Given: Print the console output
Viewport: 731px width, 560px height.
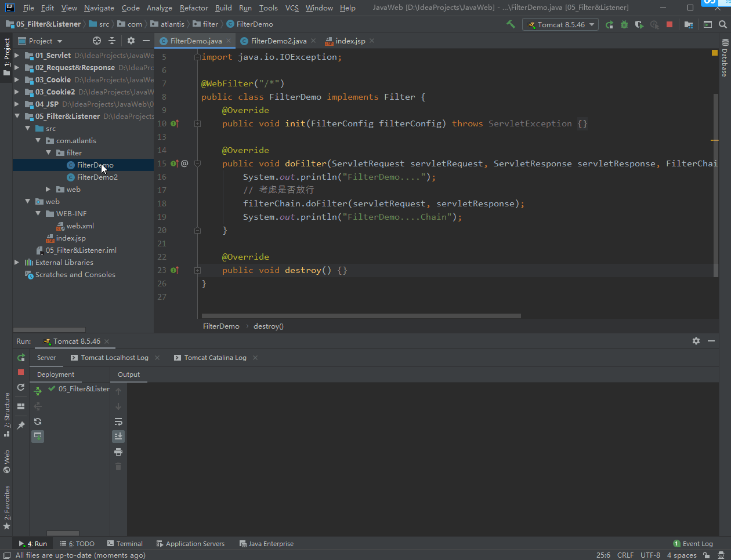Looking at the screenshot, I should point(118,452).
